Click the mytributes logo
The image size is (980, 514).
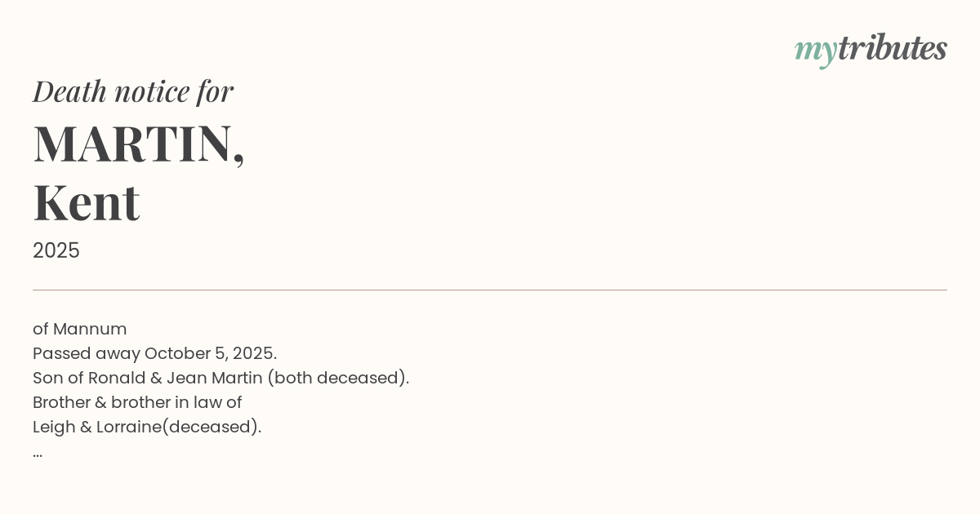point(871,49)
